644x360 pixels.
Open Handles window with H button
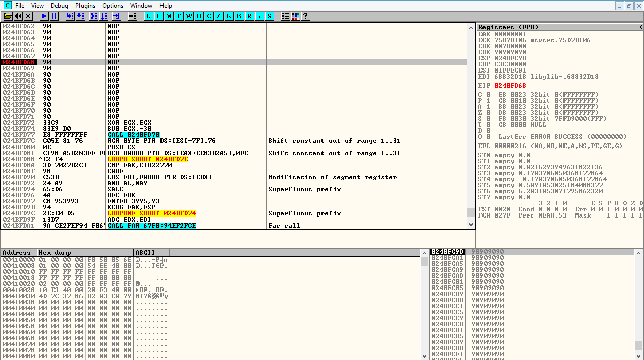pyautogui.click(x=199, y=16)
